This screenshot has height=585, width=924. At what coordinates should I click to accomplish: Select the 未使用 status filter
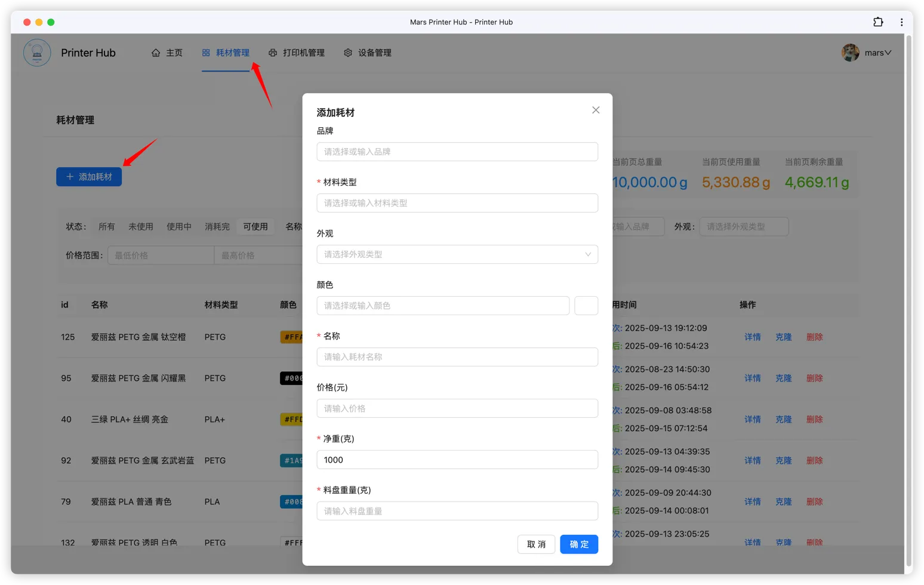(x=141, y=226)
